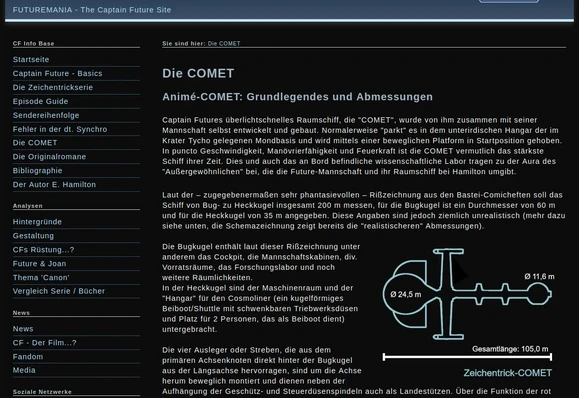Click the Ø 24,5 m diameter label
This screenshot has height=398, width=579.
pos(406,295)
